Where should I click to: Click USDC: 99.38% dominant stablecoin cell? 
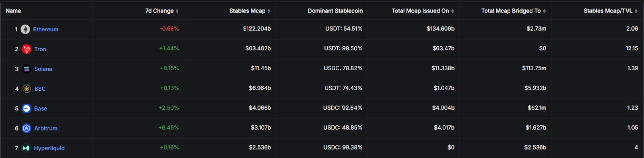343,147
